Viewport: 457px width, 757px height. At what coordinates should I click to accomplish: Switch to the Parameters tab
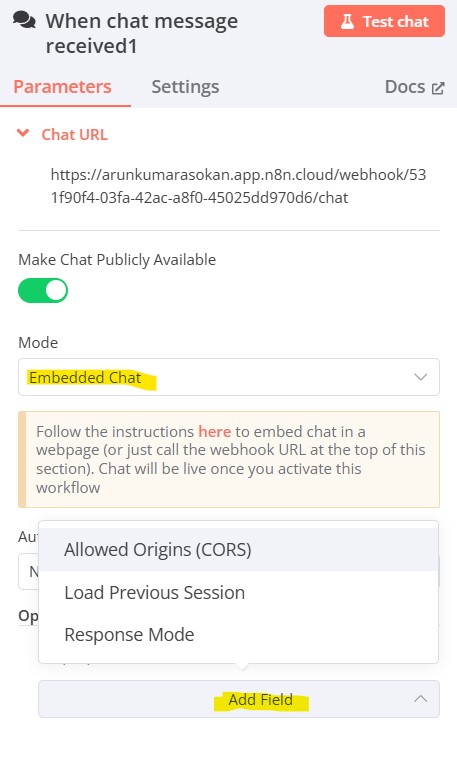tap(62, 87)
